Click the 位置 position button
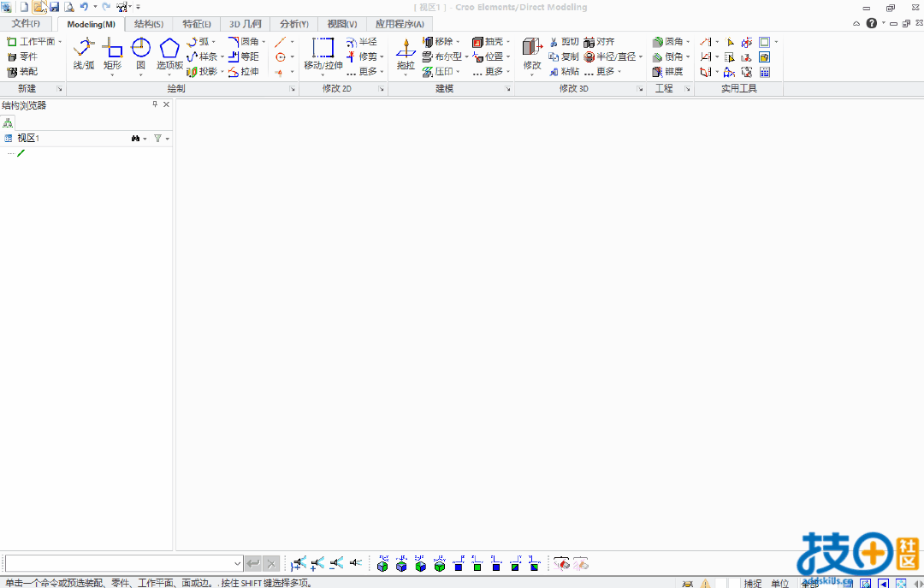Screen dimensions: 924x588 point(488,56)
